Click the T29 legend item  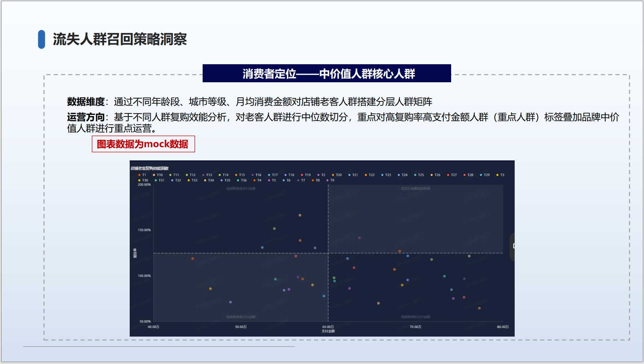point(485,175)
